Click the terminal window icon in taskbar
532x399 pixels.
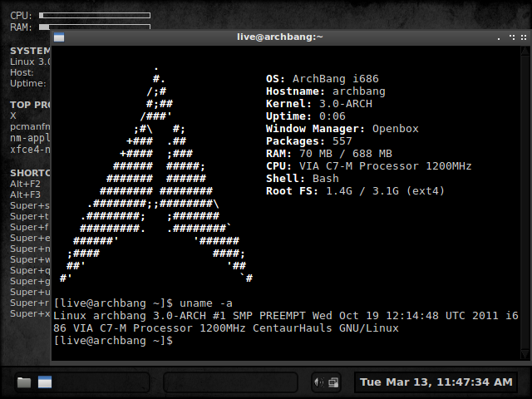45,382
